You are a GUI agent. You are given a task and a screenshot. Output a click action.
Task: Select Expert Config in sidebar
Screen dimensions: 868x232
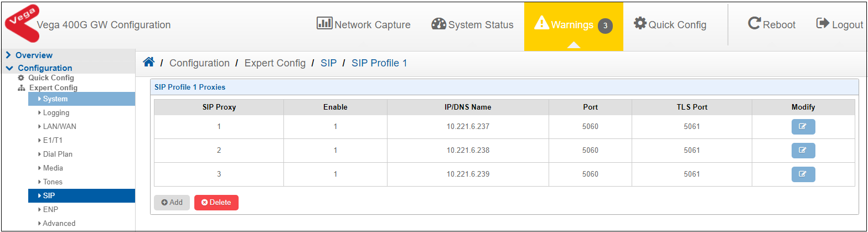point(53,88)
